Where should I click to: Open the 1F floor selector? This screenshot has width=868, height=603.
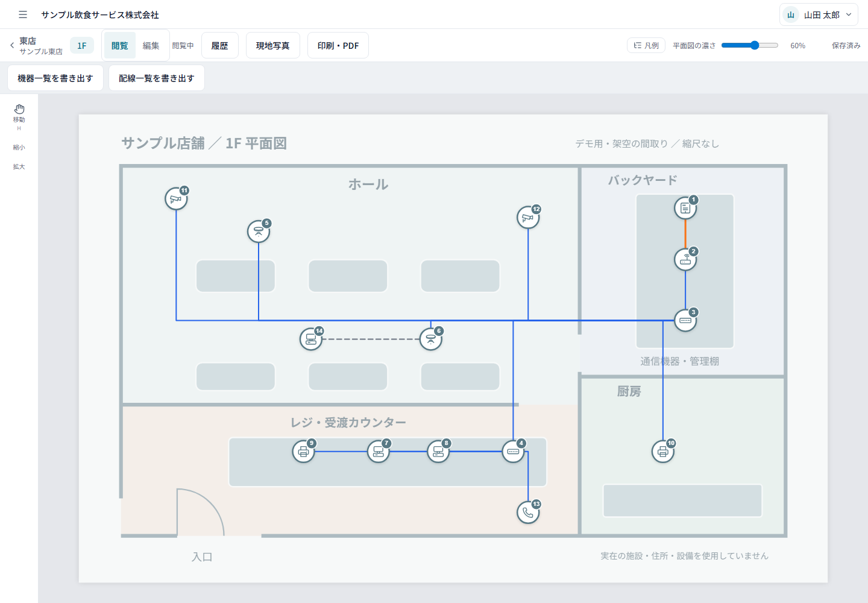tap(82, 45)
